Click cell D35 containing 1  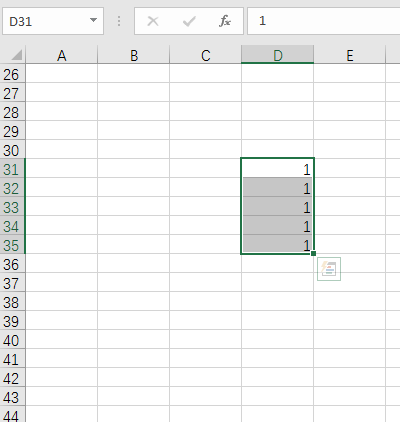(277, 244)
